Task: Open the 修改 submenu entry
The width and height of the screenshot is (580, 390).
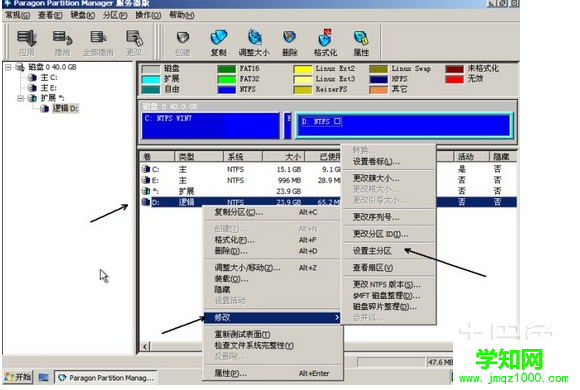Action: [272, 317]
